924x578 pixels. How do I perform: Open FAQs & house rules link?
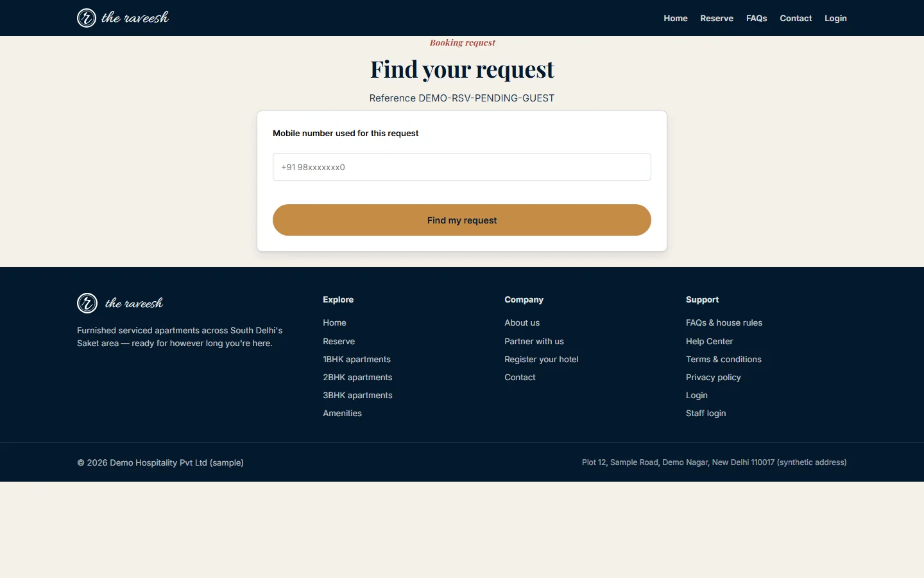click(724, 323)
